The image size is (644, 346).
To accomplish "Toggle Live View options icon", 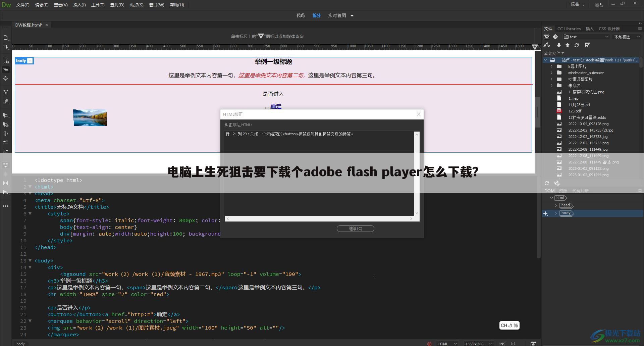I will (x=6, y=60).
